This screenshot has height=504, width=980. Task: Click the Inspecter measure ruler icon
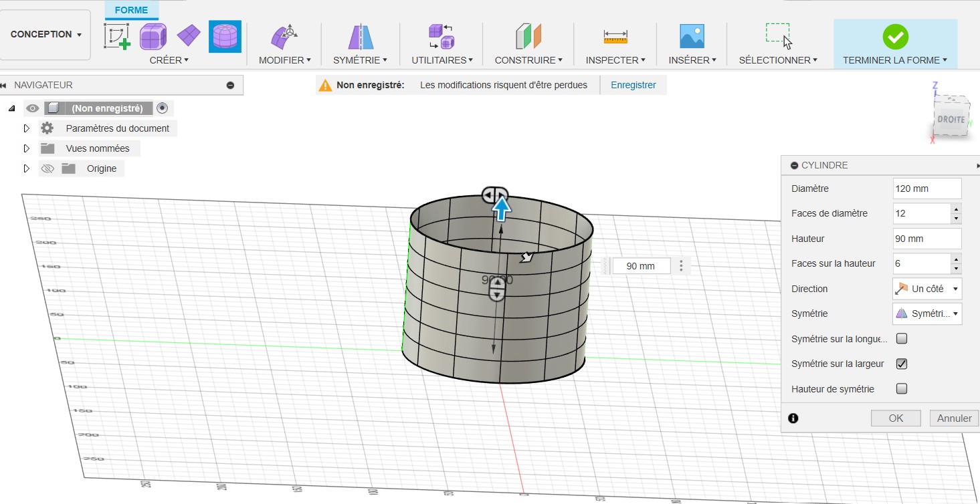pyautogui.click(x=615, y=36)
